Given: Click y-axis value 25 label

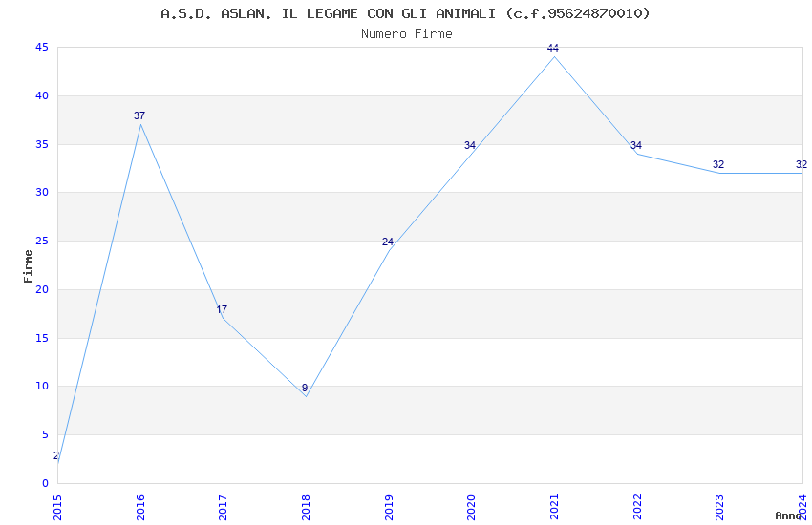Looking at the screenshot, I should click(42, 241).
